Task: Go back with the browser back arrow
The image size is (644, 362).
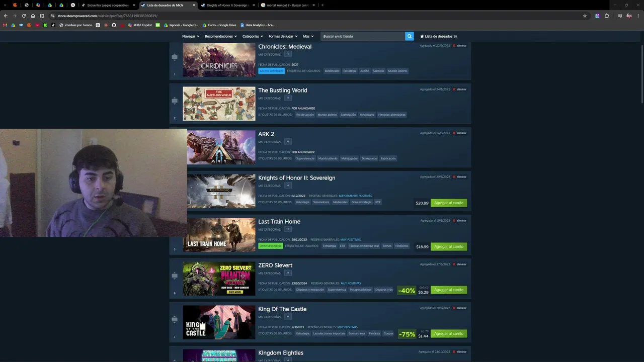Action: pyautogui.click(x=6, y=16)
